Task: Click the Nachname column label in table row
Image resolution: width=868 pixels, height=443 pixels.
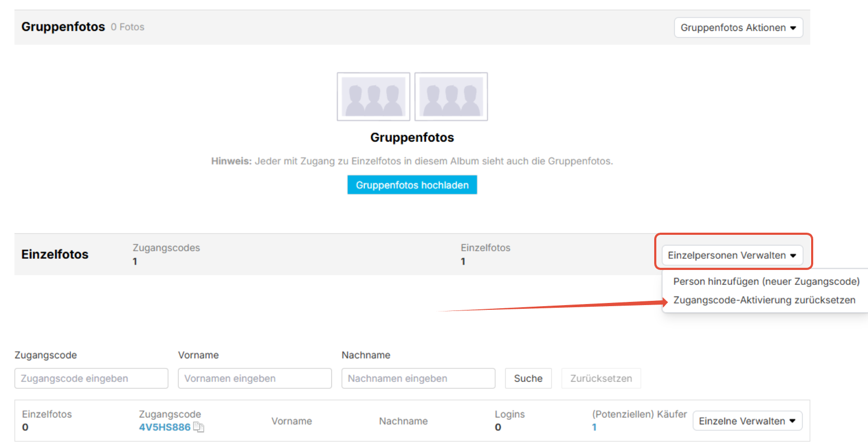Action: [403, 421]
